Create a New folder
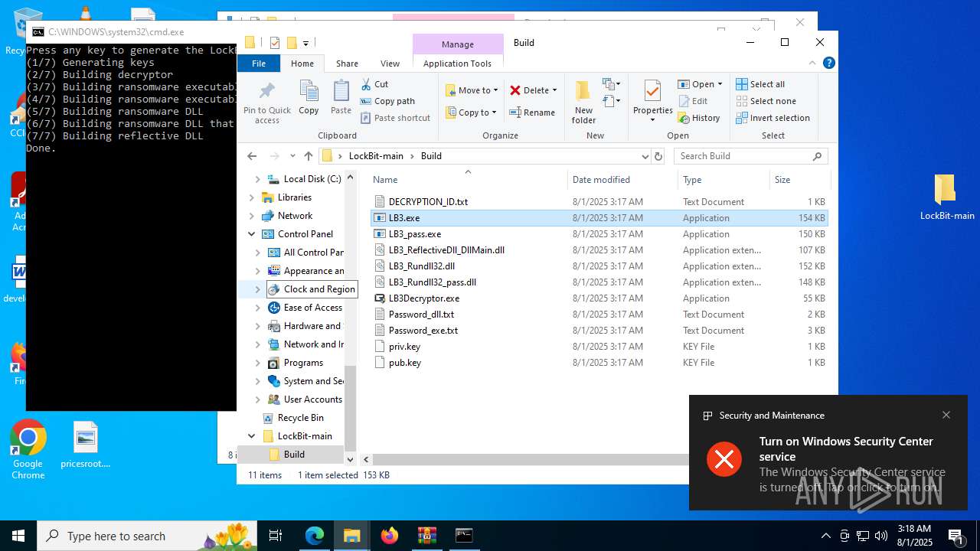This screenshot has width=980, height=551. 583,102
